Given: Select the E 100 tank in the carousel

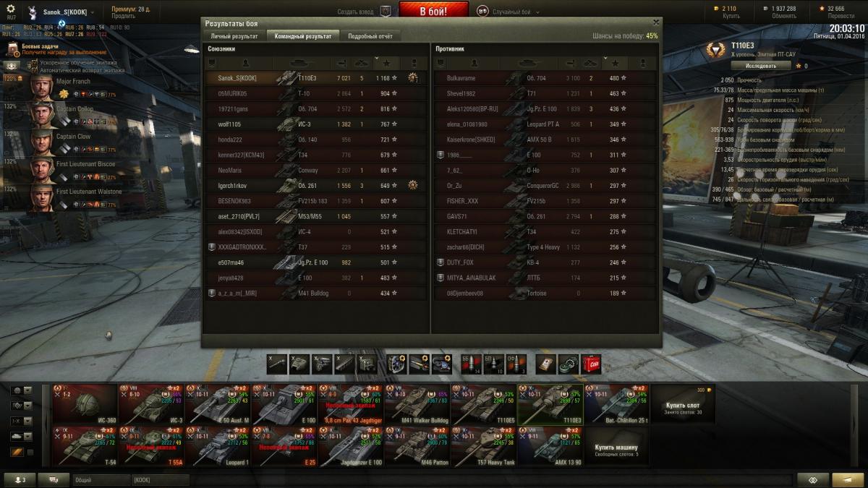Looking at the screenshot, I should (284, 404).
